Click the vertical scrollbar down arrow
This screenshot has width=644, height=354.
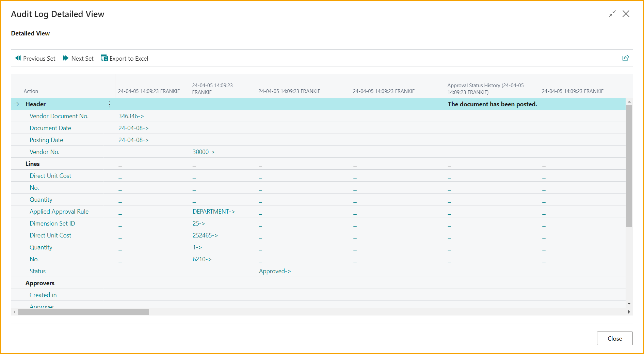pos(629,304)
